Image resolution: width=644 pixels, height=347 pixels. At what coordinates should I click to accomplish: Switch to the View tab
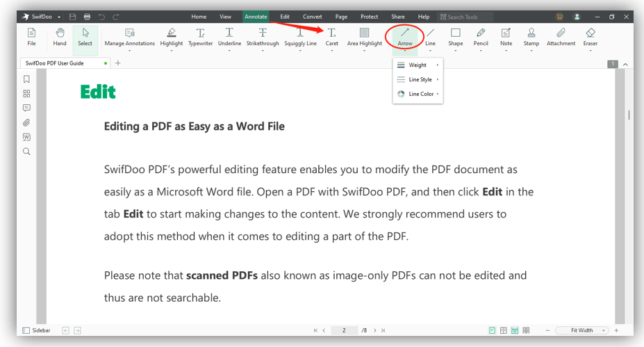coord(226,17)
